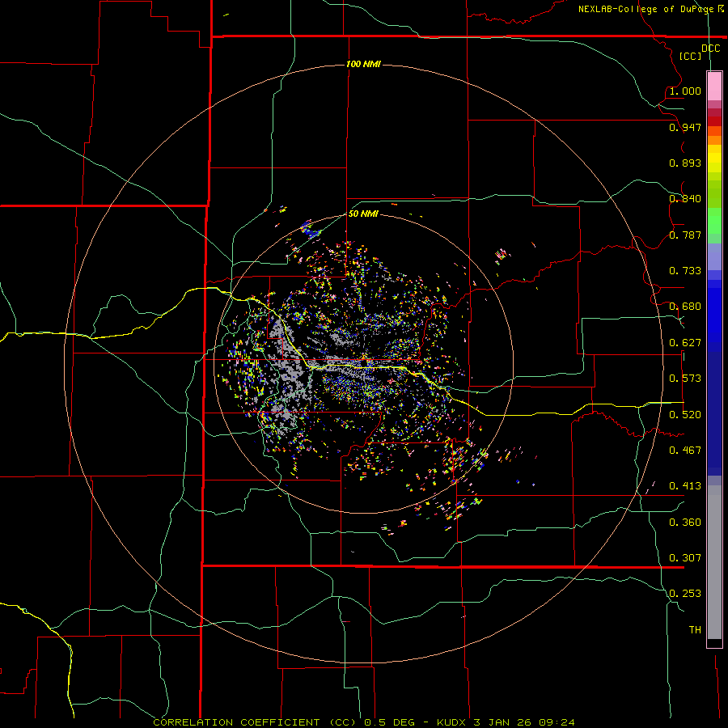Select the 0.520 legend value
This screenshot has height=728, width=728.
tap(685, 415)
